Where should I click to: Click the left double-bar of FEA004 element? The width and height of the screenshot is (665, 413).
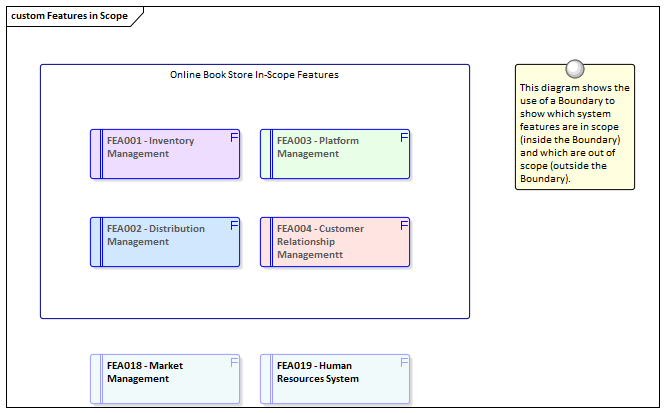[x=267, y=242]
